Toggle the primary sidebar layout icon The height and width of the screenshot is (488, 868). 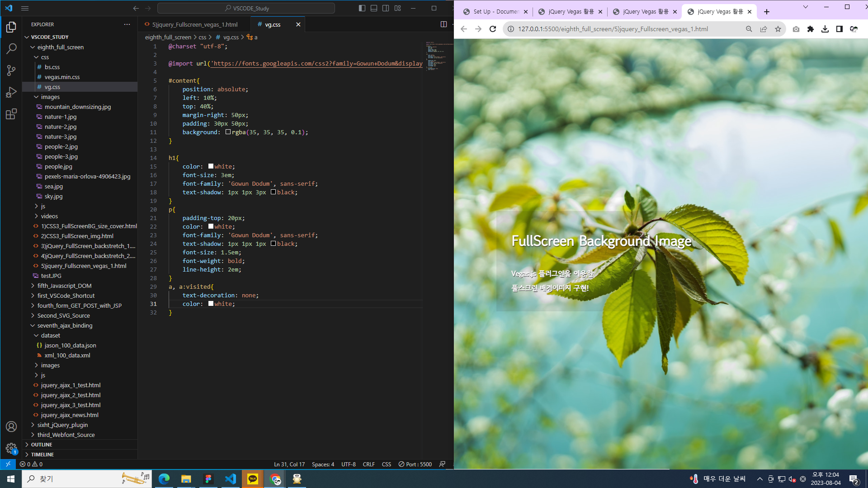click(362, 8)
